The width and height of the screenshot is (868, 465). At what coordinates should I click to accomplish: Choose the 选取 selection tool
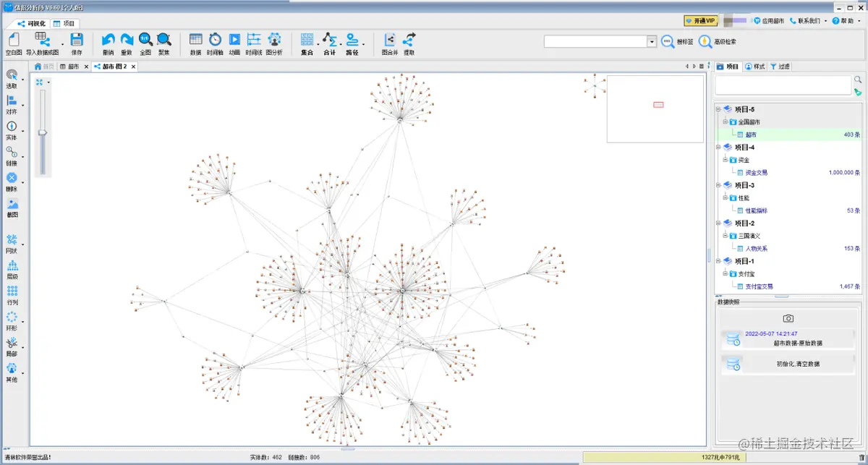(12, 80)
